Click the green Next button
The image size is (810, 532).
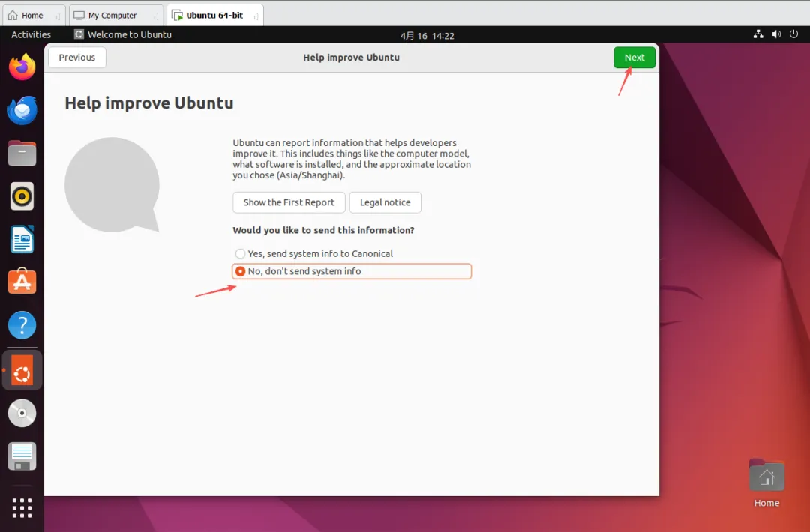tap(634, 57)
